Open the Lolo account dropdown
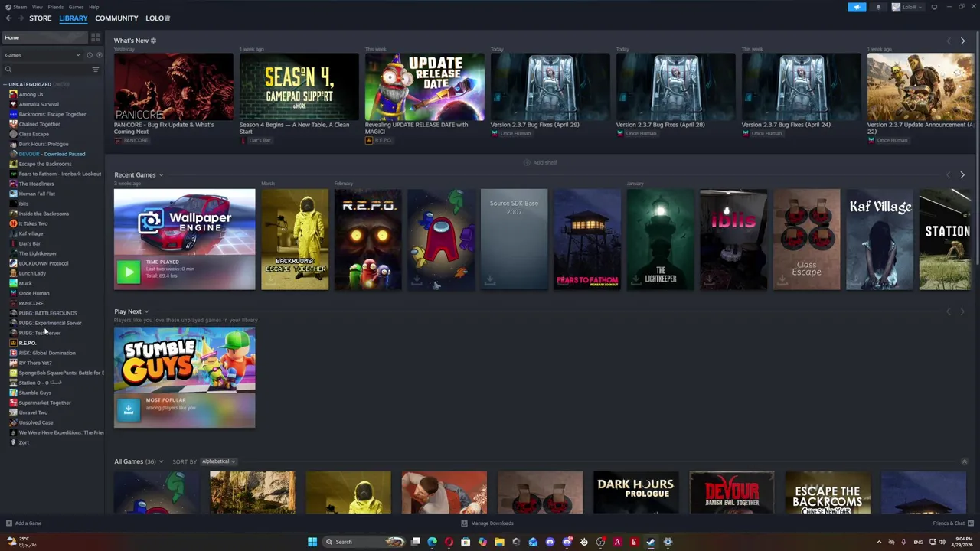The height and width of the screenshot is (551, 980). [x=907, y=7]
